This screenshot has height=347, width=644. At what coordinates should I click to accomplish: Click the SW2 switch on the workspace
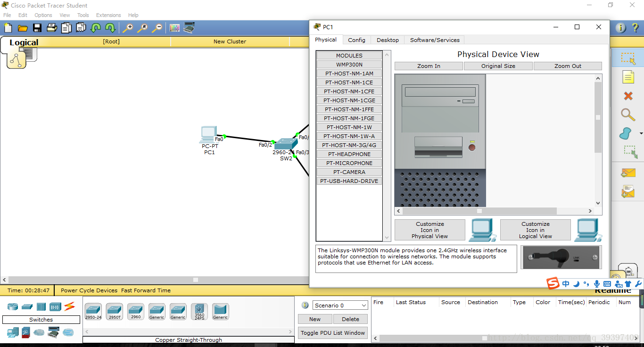285,144
